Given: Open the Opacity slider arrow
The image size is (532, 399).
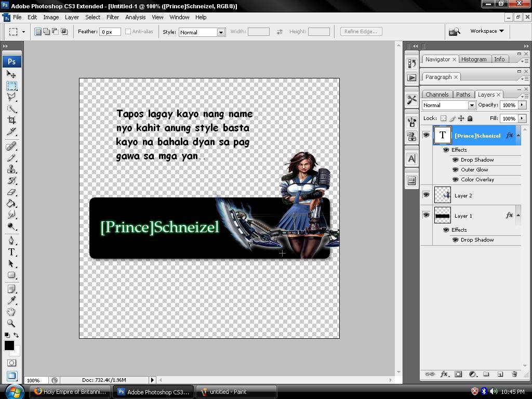Looking at the screenshot, I should pyautogui.click(x=522, y=105).
